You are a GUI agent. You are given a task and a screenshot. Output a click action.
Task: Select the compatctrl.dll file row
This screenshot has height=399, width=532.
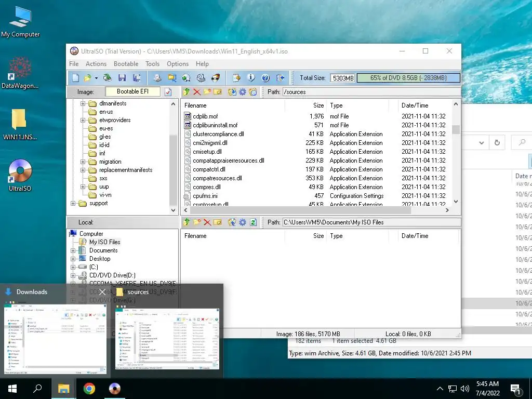click(x=317, y=169)
